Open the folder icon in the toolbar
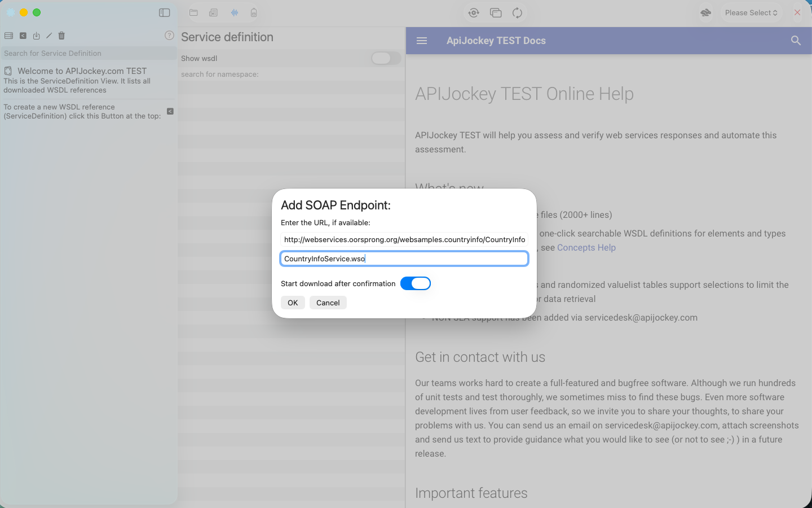The image size is (812, 508). [x=193, y=12]
